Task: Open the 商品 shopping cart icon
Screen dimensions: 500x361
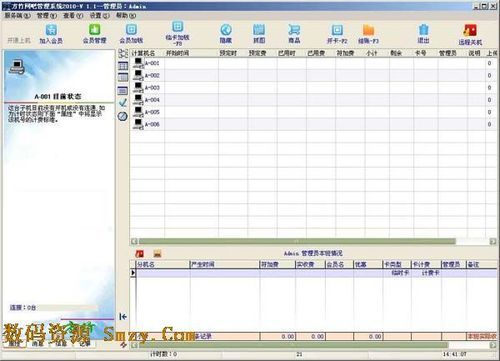Action: [x=294, y=30]
